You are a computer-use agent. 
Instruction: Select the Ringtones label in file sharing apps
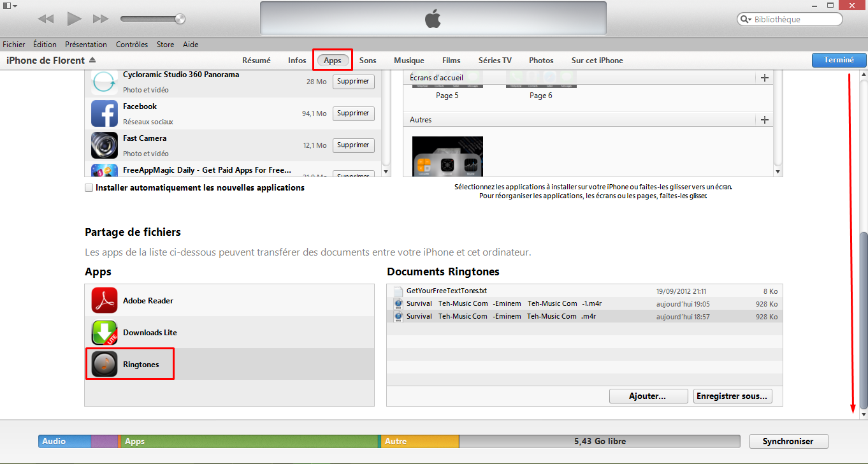click(x=141, y=365)
